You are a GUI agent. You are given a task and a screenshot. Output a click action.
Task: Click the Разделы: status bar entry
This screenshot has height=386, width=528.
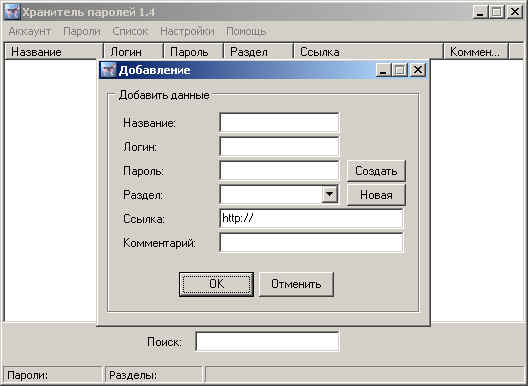[x=154, y=375]
